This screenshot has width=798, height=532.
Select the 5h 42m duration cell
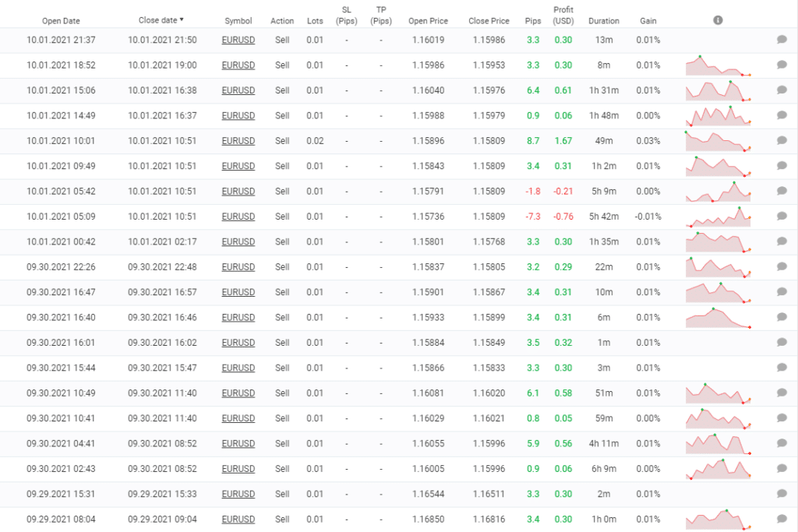604,217
